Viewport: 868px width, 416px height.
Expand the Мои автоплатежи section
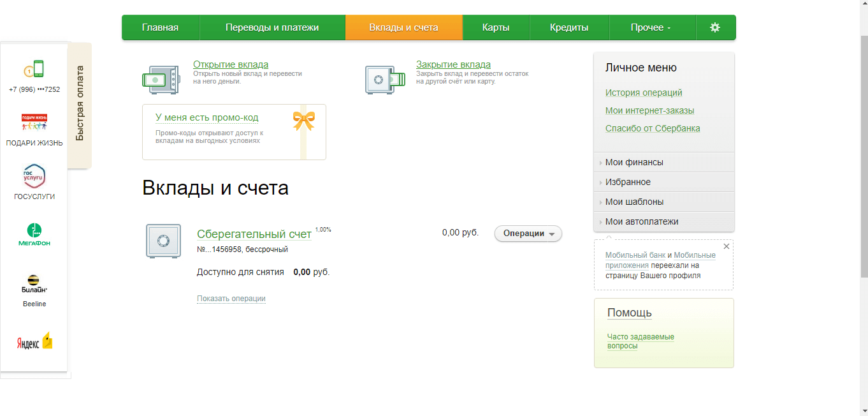point(642,221)
